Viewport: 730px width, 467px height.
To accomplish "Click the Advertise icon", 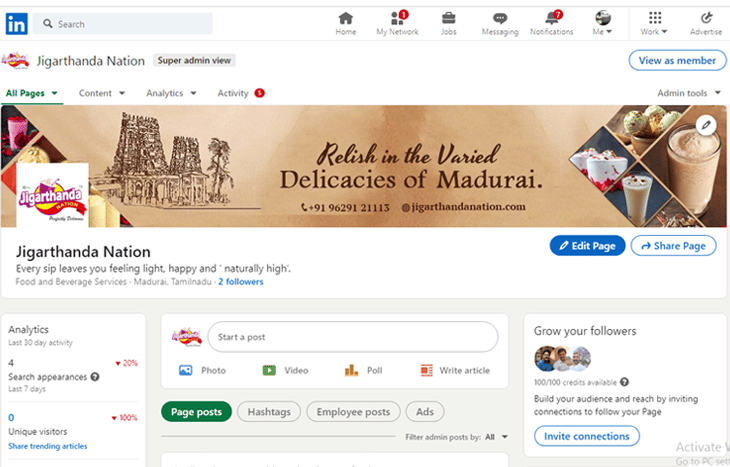I will (706, 24).
